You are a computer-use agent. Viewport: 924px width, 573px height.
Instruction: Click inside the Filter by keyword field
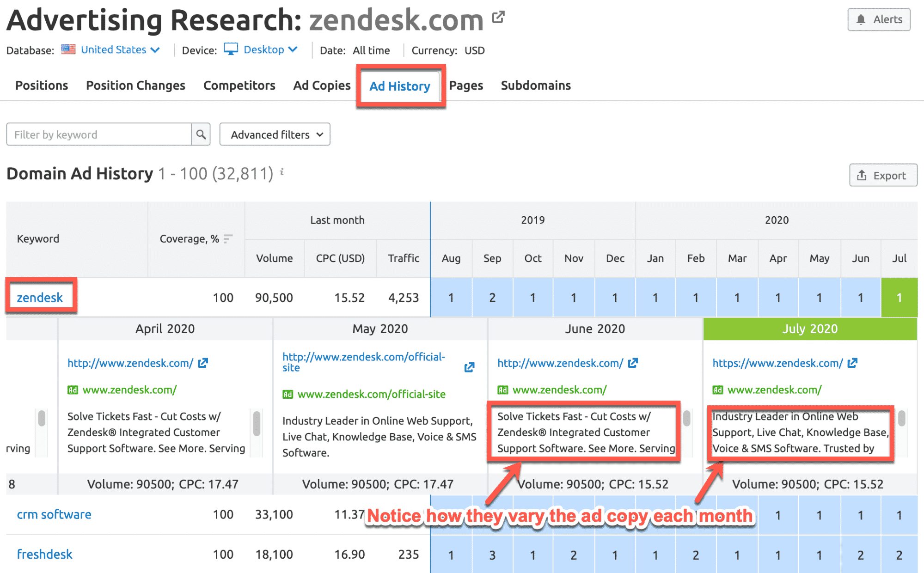(x=99, y=134)
